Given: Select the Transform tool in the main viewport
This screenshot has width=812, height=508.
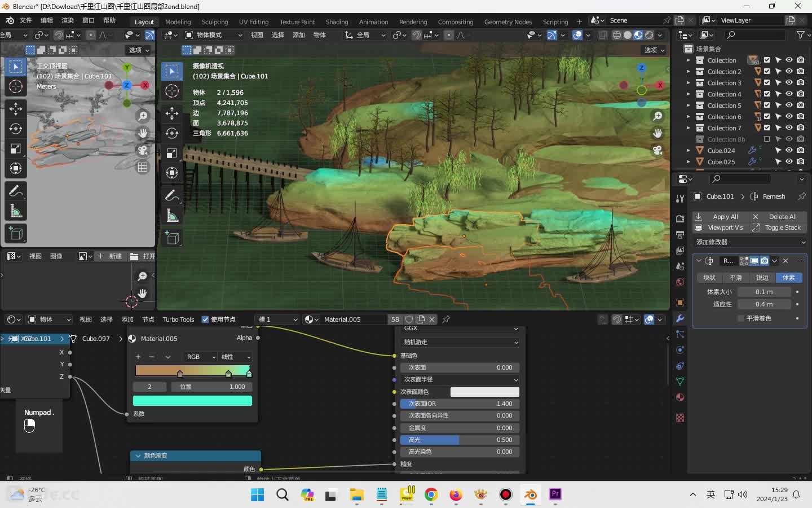Looking at the screenshot, I should click(x=172, y=173).
